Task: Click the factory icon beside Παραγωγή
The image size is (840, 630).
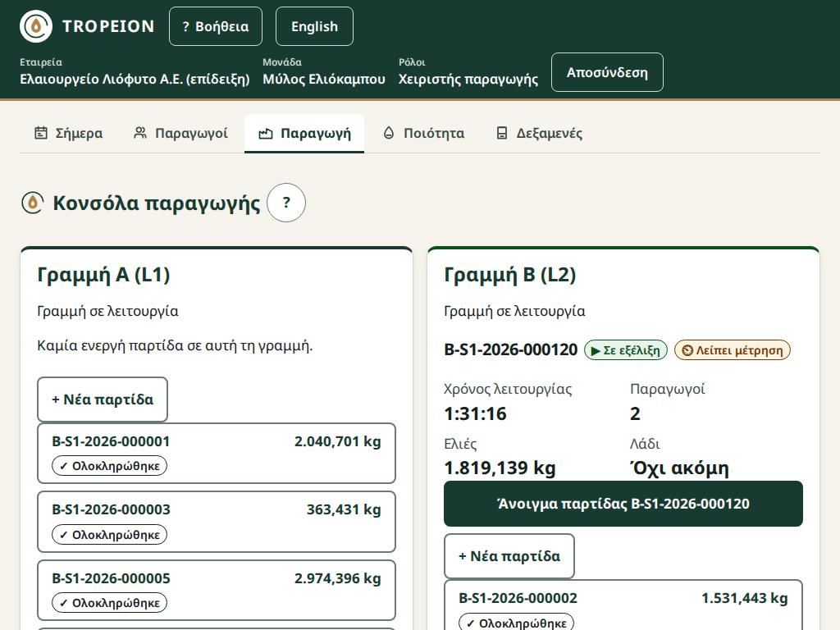Action: point(266,134)
